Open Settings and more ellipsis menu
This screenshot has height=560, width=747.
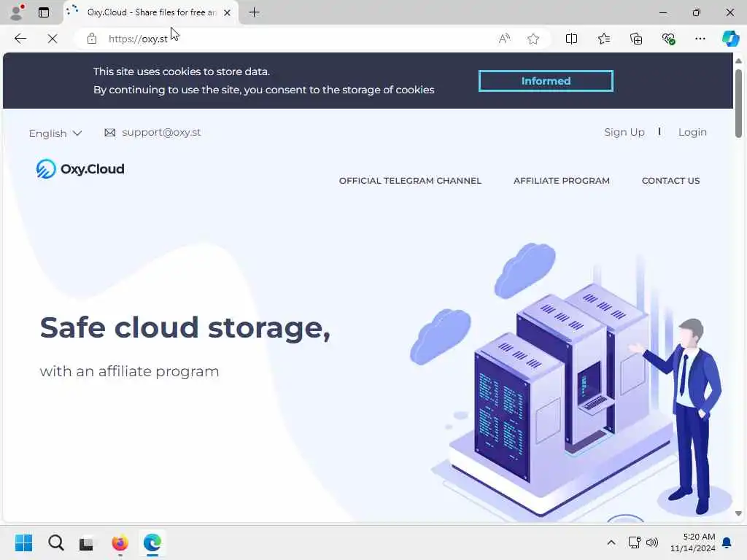(700, 39)
